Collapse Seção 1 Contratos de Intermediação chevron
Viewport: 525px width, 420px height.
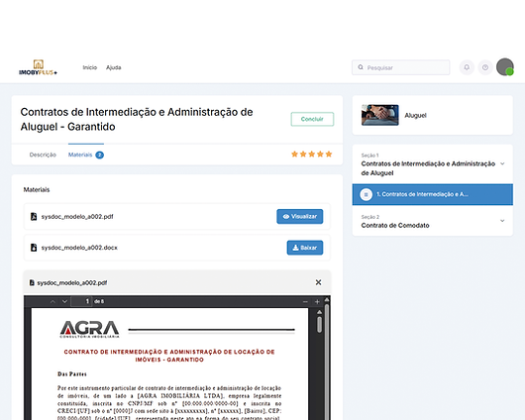(502, 163)
